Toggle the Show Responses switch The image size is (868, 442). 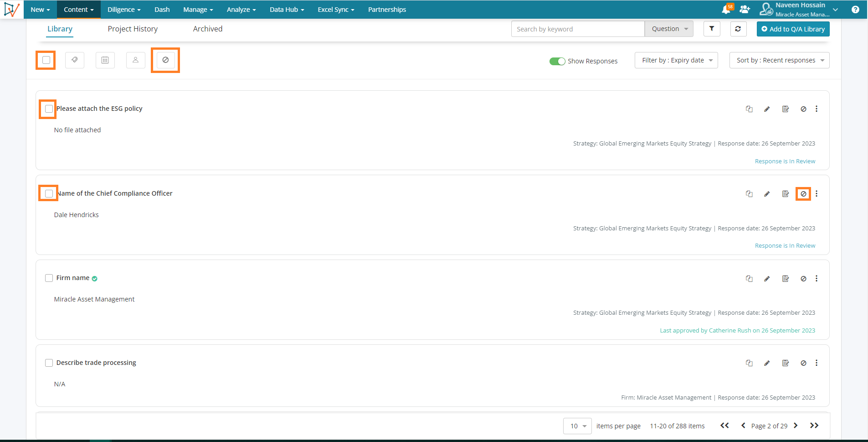point(557,61)
